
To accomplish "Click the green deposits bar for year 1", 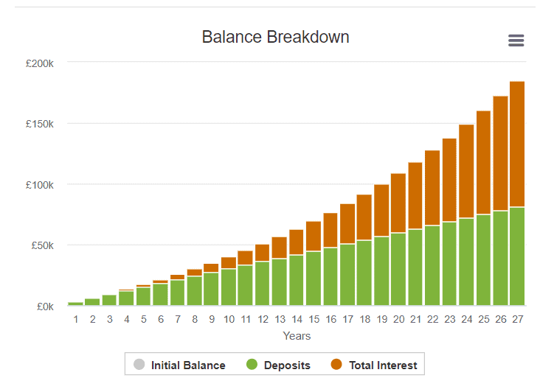I will pyautogui.click(x=75, y=304).
